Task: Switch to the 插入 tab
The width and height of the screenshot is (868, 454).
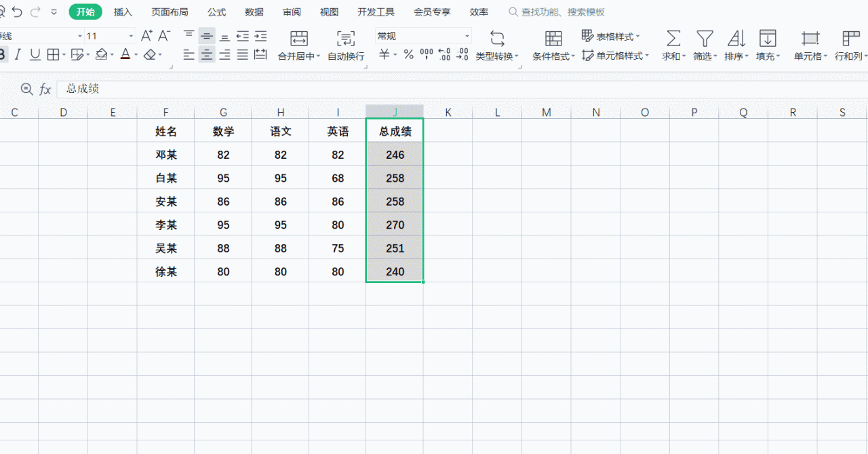Action: [x=123, y=12]
